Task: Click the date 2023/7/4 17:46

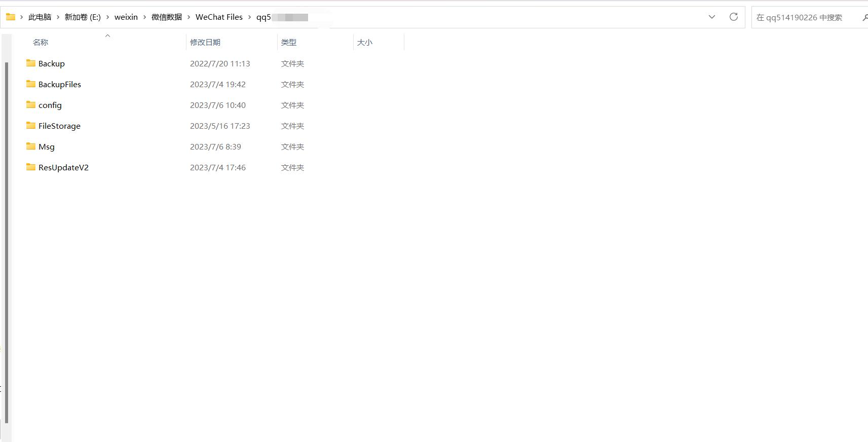Action: click(218, 168)
